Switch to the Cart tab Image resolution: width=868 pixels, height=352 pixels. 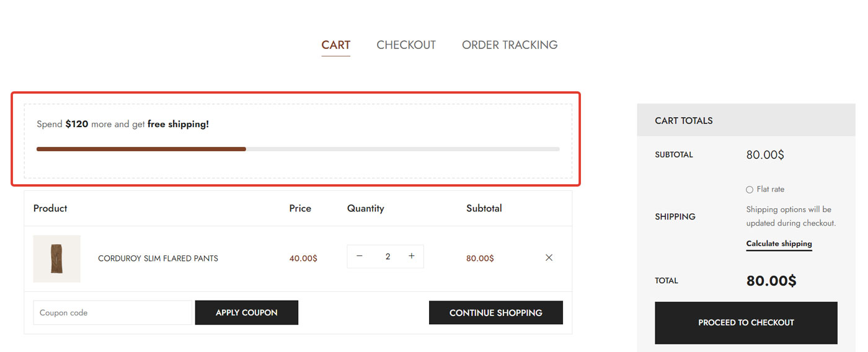coord(335,45)
